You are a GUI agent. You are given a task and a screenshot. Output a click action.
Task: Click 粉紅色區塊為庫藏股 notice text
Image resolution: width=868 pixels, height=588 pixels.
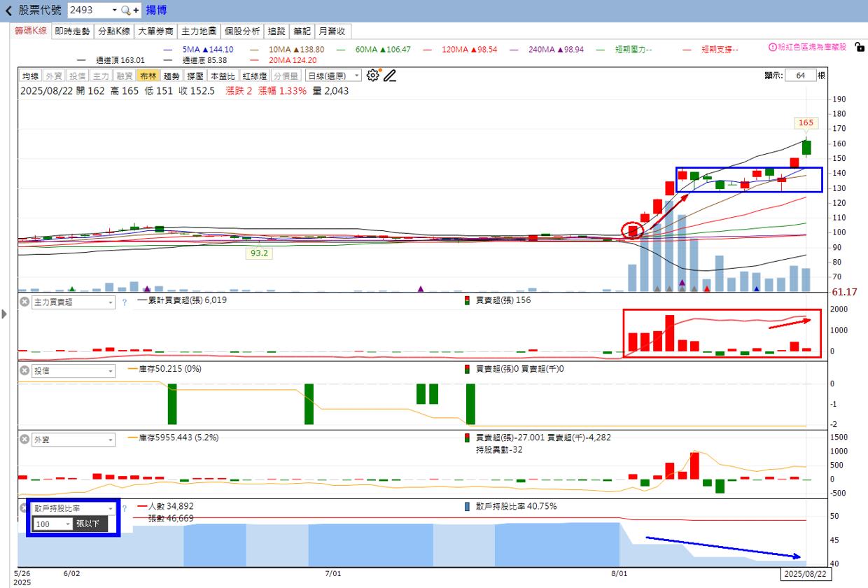click(812, 48)
